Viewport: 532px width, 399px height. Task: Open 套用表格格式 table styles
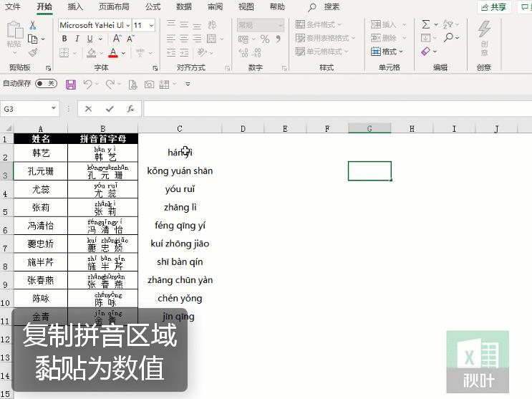point(325,38)
